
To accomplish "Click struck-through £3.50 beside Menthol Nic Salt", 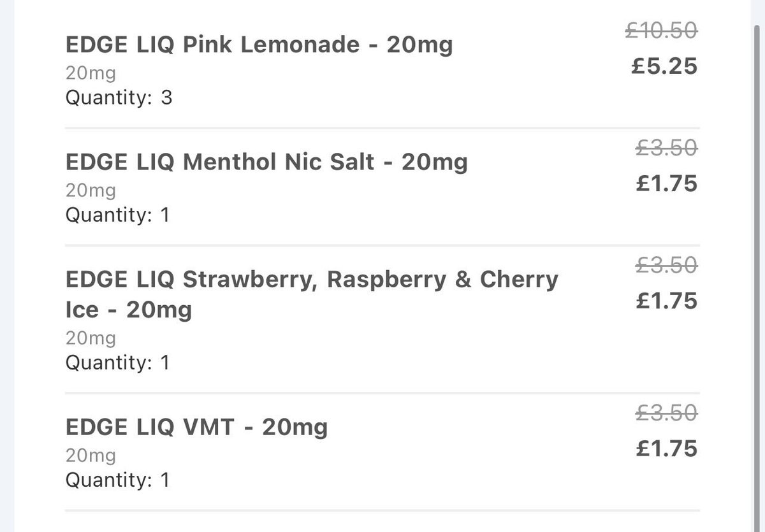I will 667,148.
